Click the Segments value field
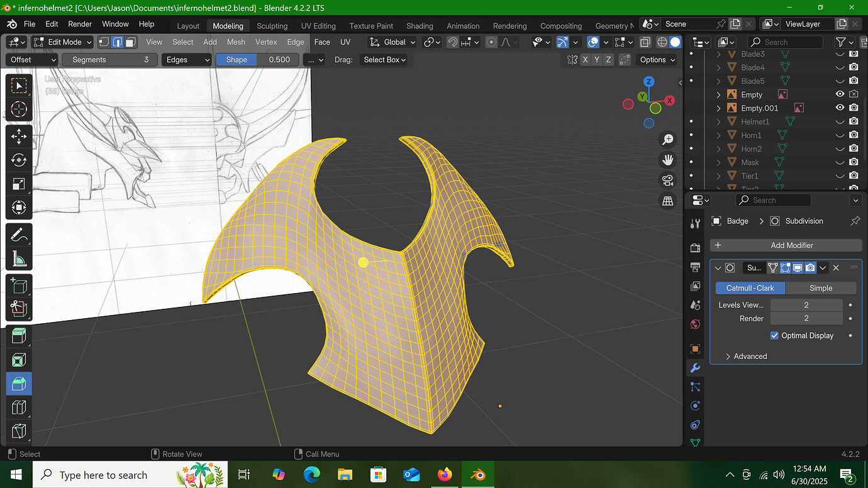 [x=111, y=60]
